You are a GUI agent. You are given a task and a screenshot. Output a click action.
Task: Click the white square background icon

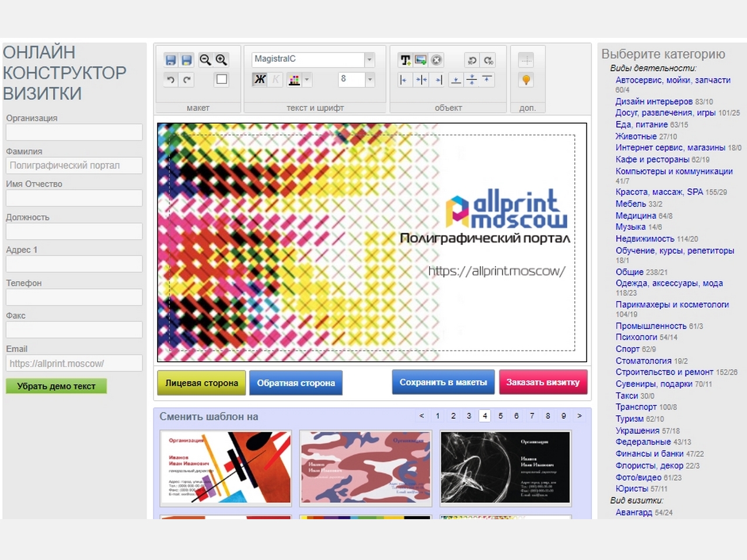222,79
